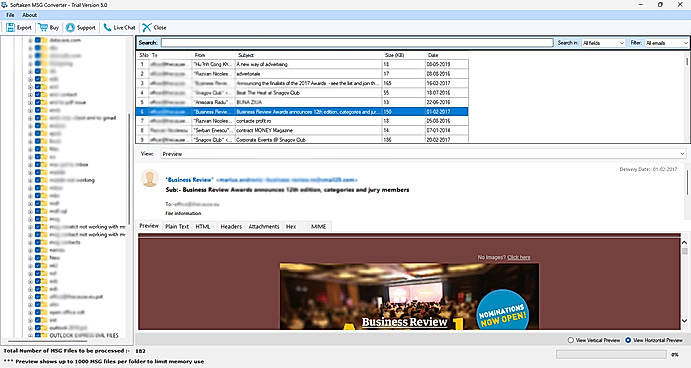
Task: Click the Buy shopping cart icon
Action: click(x=43, y=27)
